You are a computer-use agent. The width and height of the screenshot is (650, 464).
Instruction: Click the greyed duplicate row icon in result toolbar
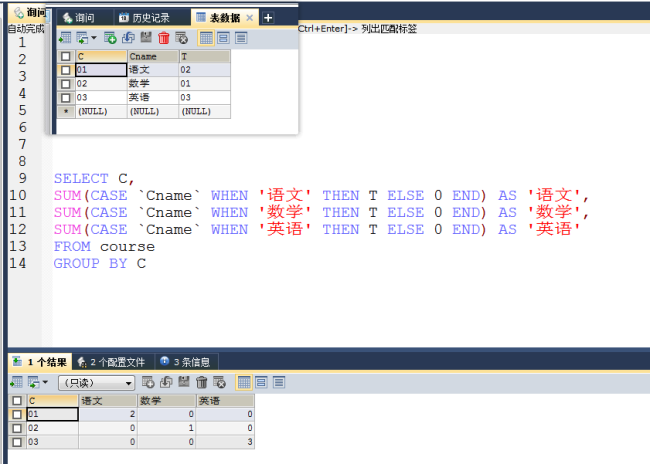[166, 382]
